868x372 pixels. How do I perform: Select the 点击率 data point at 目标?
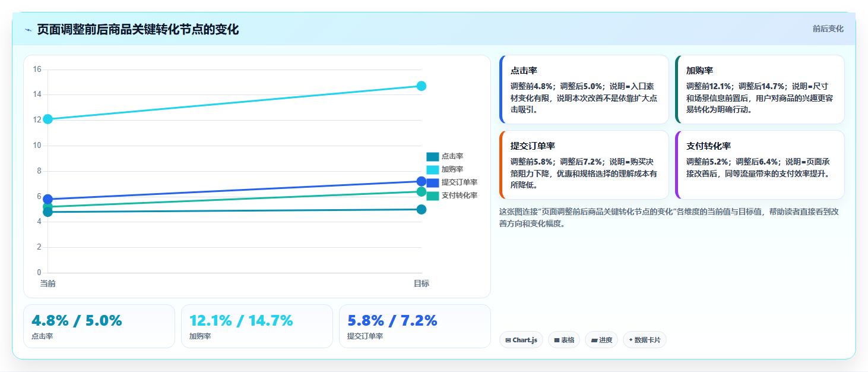click(x=422, y=209)
